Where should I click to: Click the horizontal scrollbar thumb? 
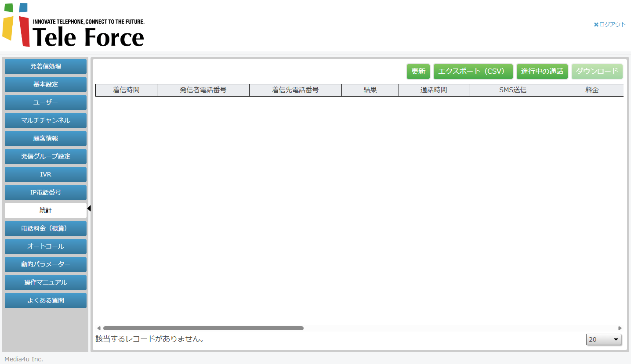[203, 328]
